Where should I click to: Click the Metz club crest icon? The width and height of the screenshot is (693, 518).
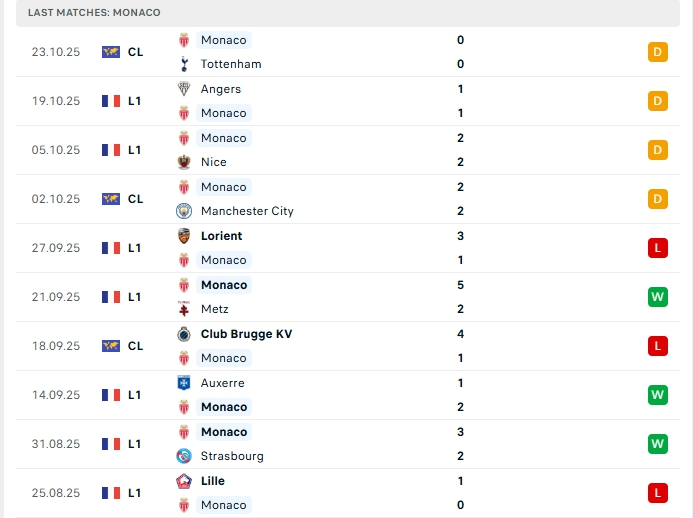click(x=184, y=309)
